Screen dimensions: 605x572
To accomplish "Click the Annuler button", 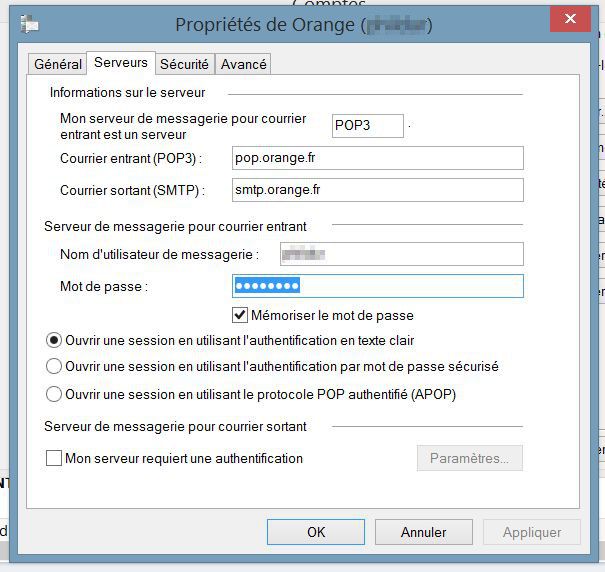I will (x=424, y=532).
